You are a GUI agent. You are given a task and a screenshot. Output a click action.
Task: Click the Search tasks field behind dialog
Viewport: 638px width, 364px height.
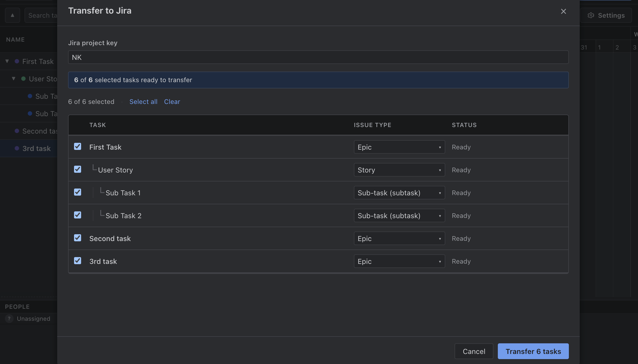[x=41, y=16]
